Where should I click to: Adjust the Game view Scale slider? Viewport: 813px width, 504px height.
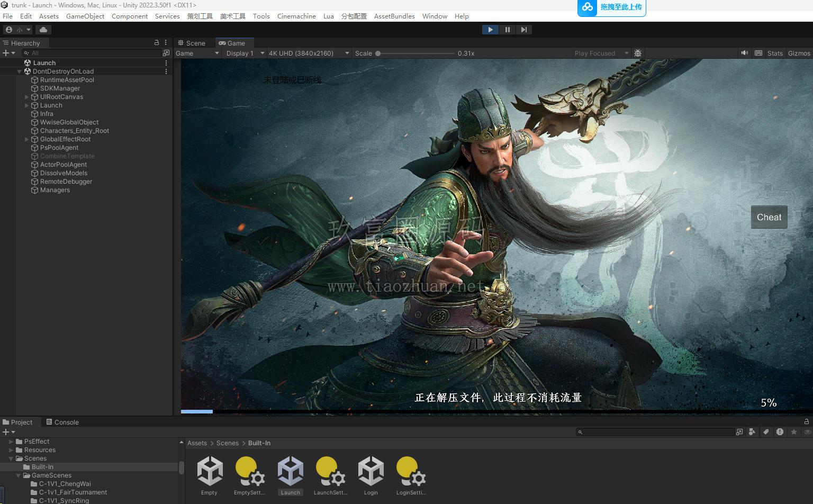point(415,53)
